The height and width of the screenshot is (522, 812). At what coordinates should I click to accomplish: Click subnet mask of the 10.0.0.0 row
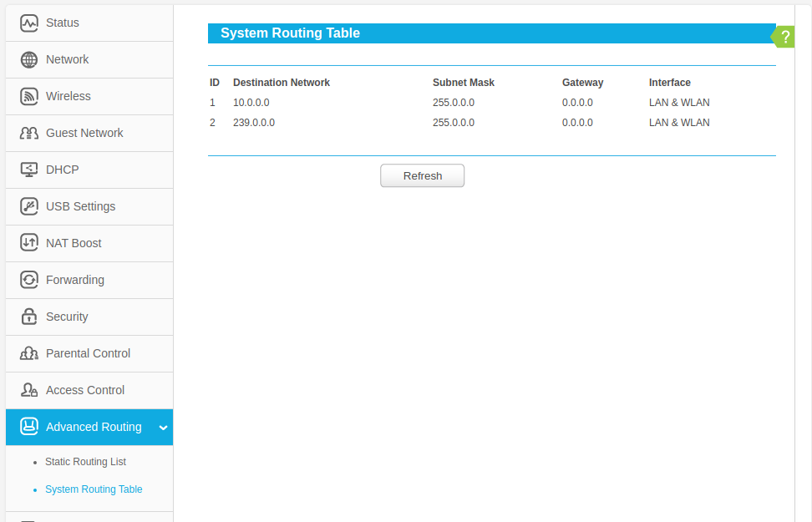tap(454, 103)
